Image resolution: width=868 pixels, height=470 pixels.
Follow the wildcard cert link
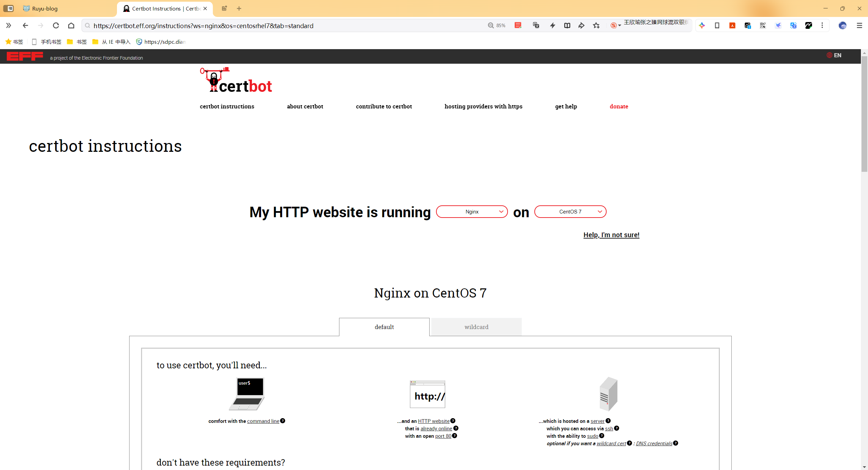click(x=611, y=443)
